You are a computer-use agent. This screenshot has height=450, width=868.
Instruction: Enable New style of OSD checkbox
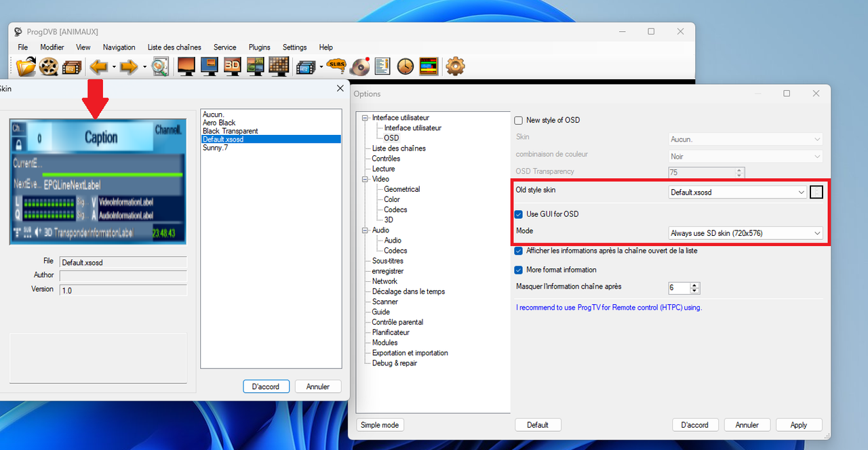click(519, 121)
